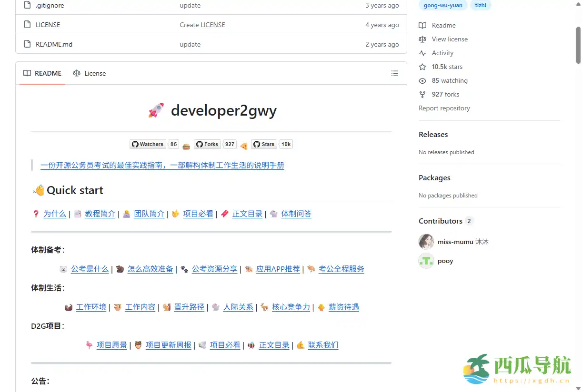Switch to the README tab
582x392 pixels.
48,73
